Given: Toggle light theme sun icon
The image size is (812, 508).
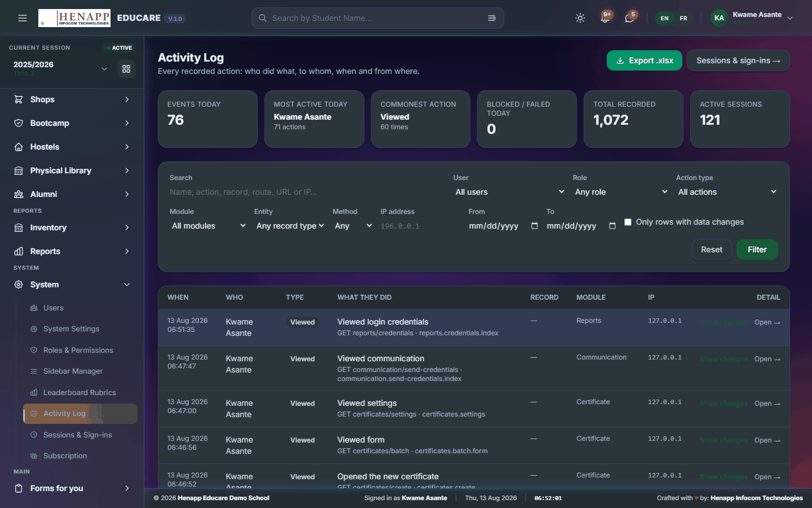Looking at the screenshot, I should [580, 18].
